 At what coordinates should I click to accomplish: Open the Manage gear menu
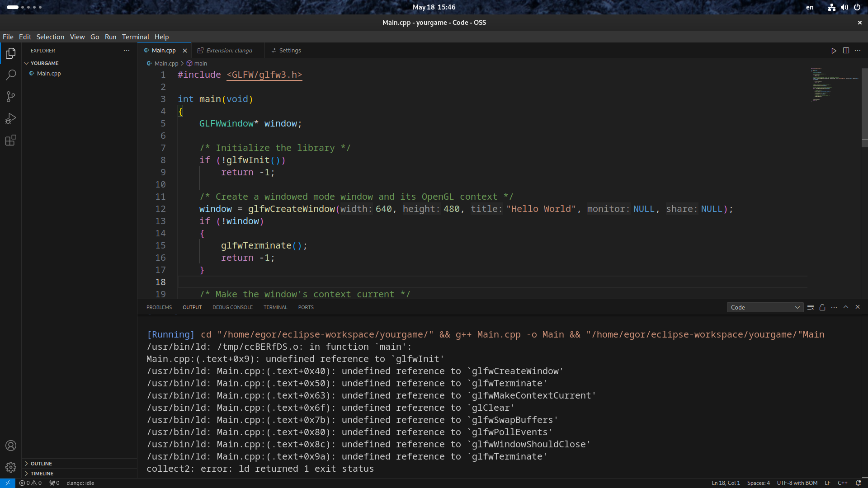[11, 467]
